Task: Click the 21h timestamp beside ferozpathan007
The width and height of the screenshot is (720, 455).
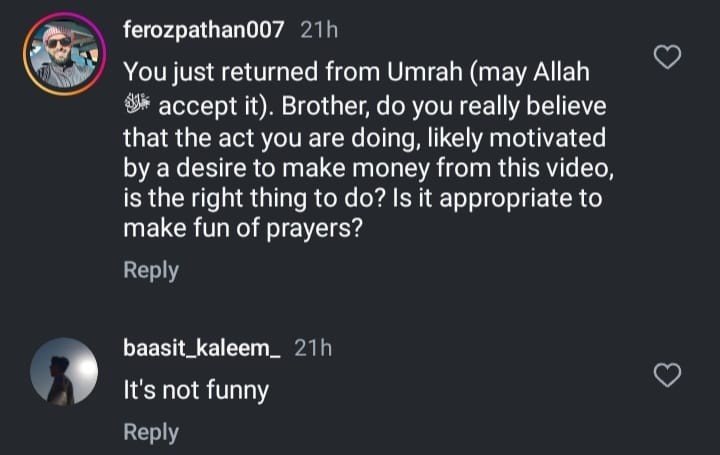Action: (319, 30)
